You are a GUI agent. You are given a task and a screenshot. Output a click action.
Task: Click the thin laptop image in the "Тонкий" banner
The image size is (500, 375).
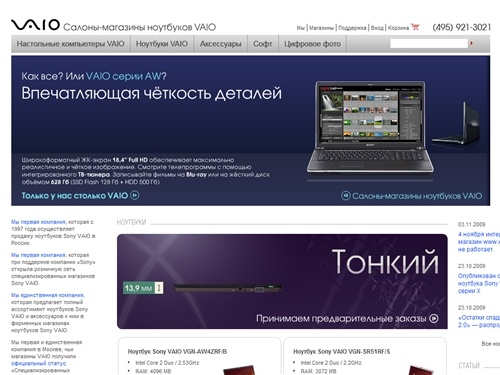[228, 288]
